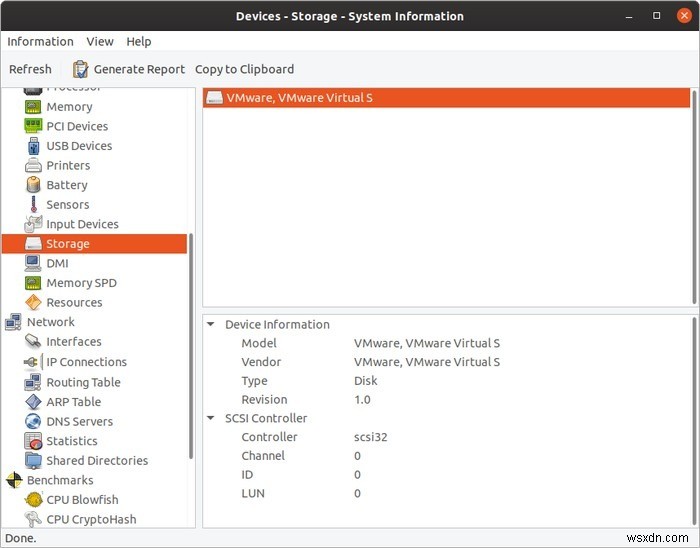Click the Battery icon
This screenshot has width=700, height=548.
tap(33, 185)
